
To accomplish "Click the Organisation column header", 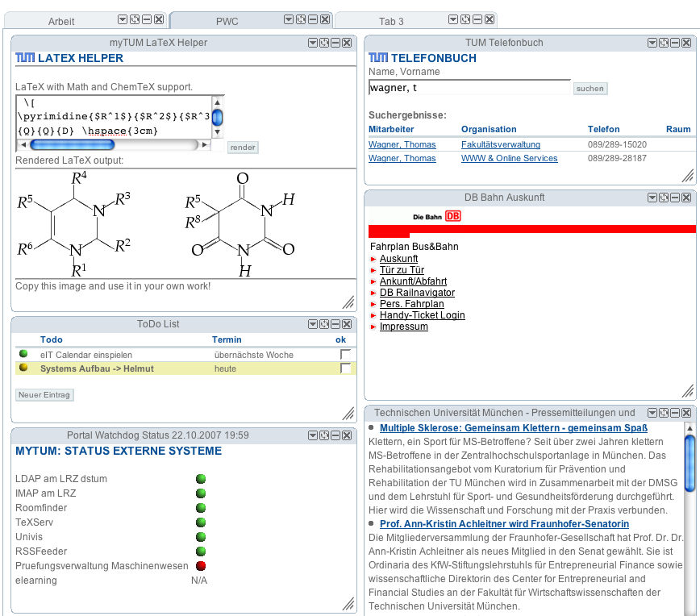I will (x=489, y=129).
